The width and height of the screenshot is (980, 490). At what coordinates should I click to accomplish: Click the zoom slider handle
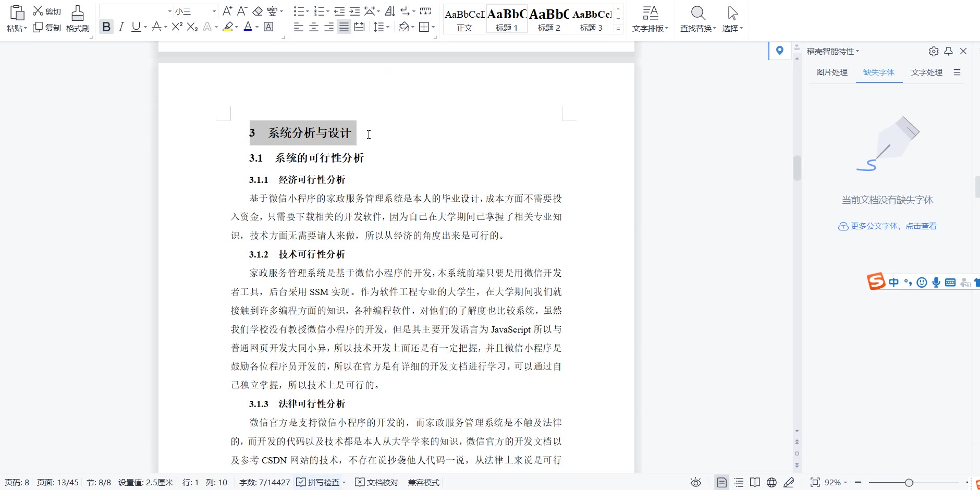[909, 483]
